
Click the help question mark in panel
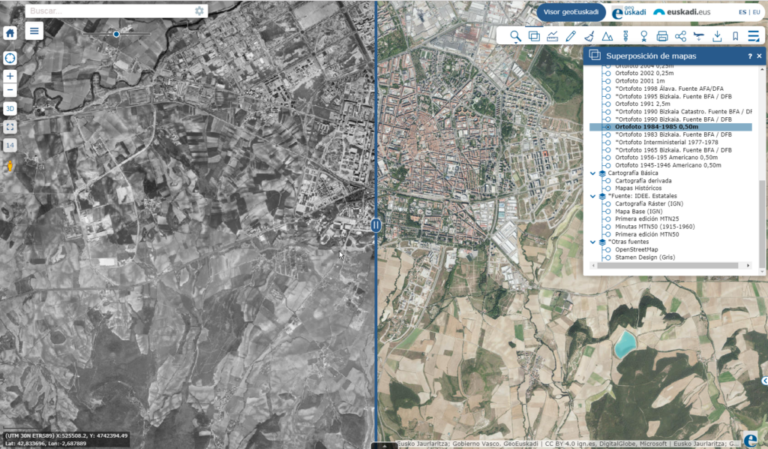pyautogui.click(x=749, y=56)
